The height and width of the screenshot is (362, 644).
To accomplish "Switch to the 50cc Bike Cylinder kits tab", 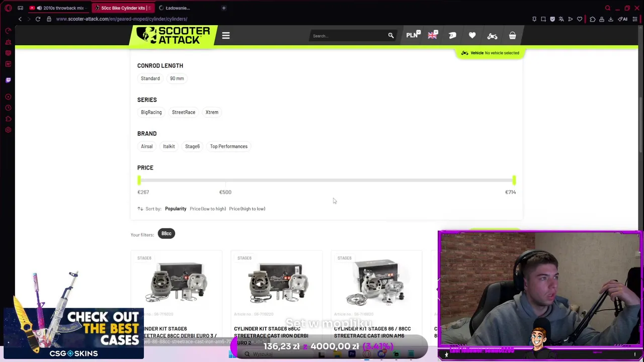I will coord(123,8).
